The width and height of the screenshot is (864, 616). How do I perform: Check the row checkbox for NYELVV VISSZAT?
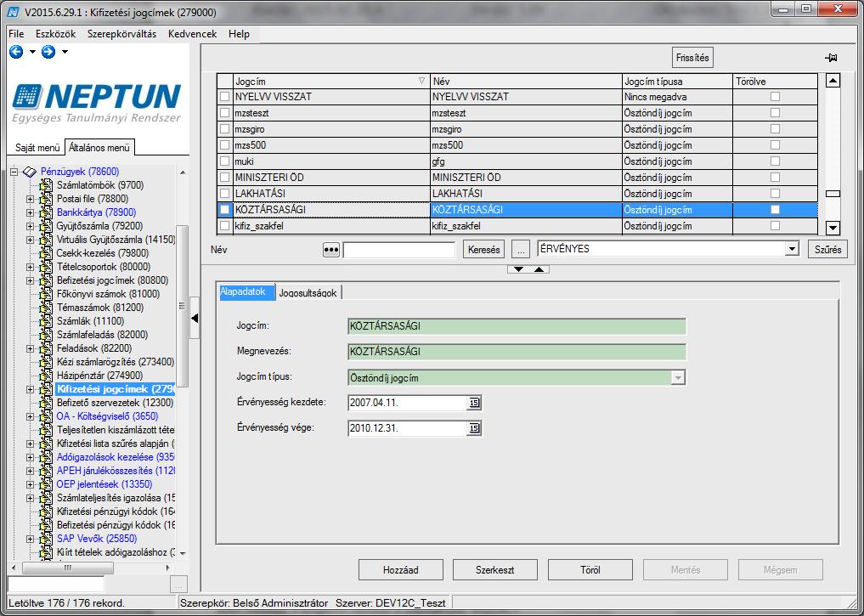(225, 97)
